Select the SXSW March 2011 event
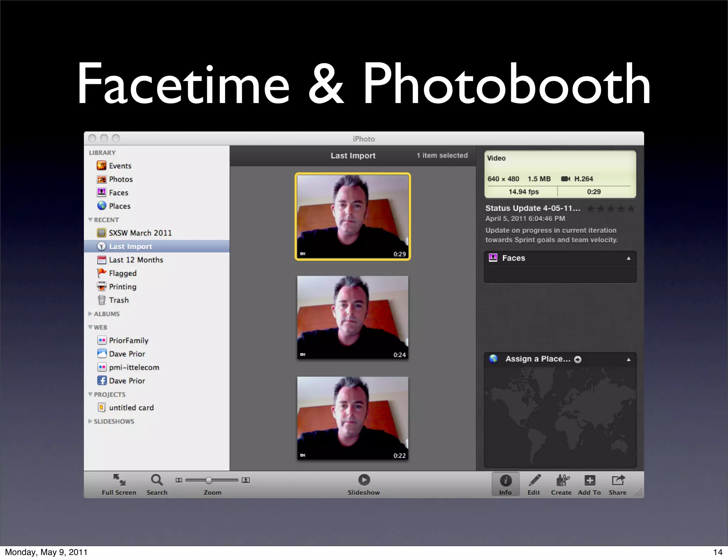728x560 pixels. click(x=134, y=233)
